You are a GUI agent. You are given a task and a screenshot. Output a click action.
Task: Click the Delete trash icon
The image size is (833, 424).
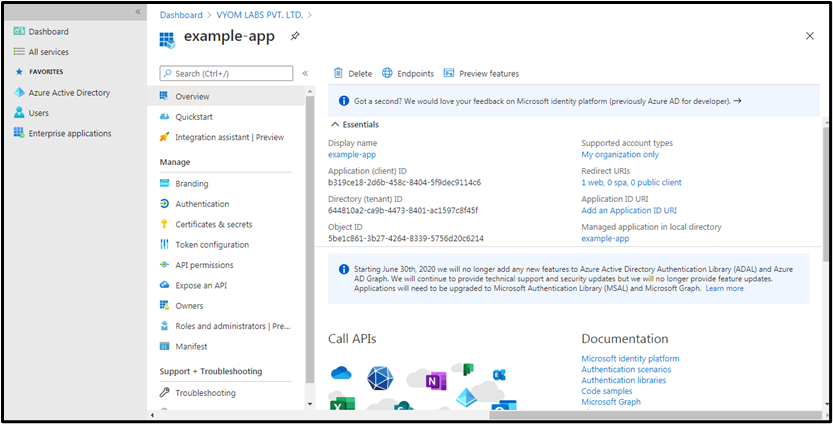pyautogui.click(x=338, y=73)
